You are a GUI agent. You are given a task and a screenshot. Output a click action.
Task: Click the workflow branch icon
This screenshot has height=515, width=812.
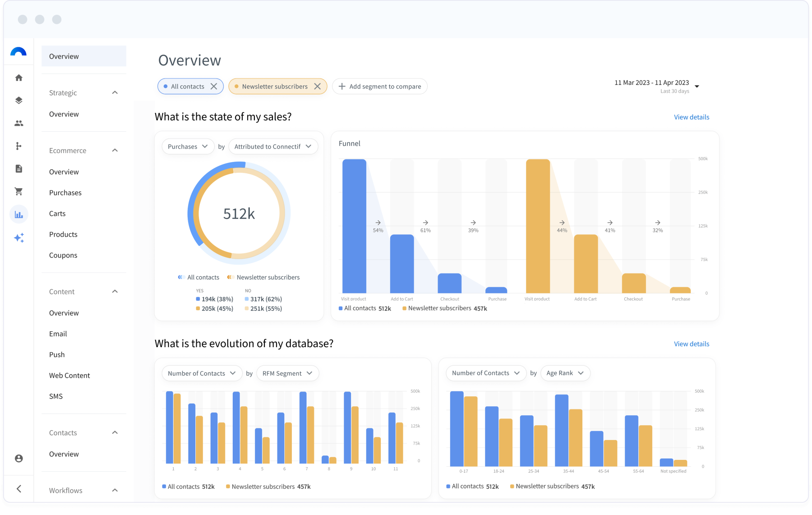click(18, 146)
